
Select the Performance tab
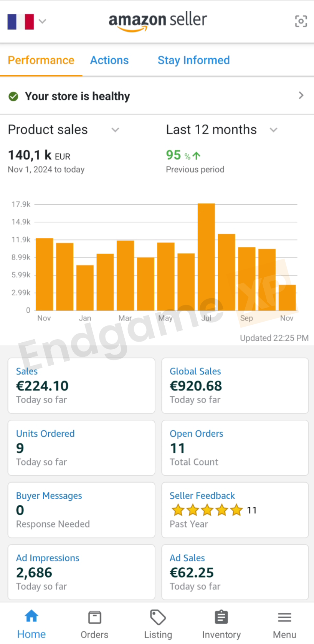[41, 60]
